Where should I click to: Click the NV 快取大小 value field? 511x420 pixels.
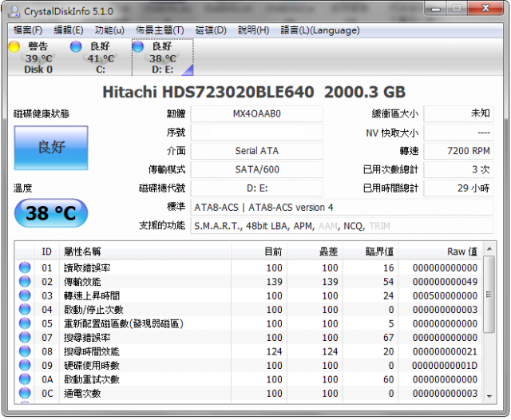(x=458, y=133)
